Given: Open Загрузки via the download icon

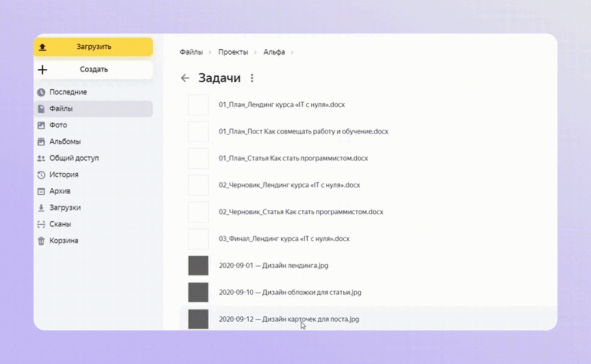Looking at the screenshot, I should [x=42, y=208].
